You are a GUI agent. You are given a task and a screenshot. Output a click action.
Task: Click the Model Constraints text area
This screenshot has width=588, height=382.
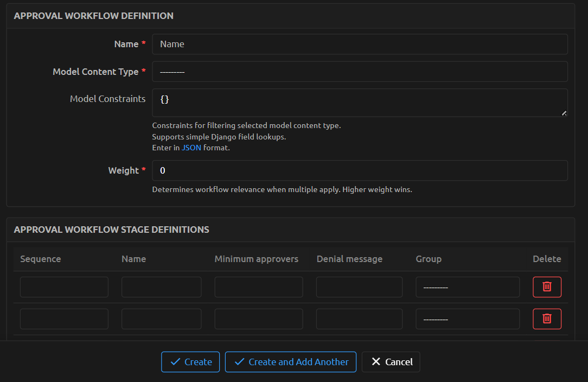[x=360, y=103]
